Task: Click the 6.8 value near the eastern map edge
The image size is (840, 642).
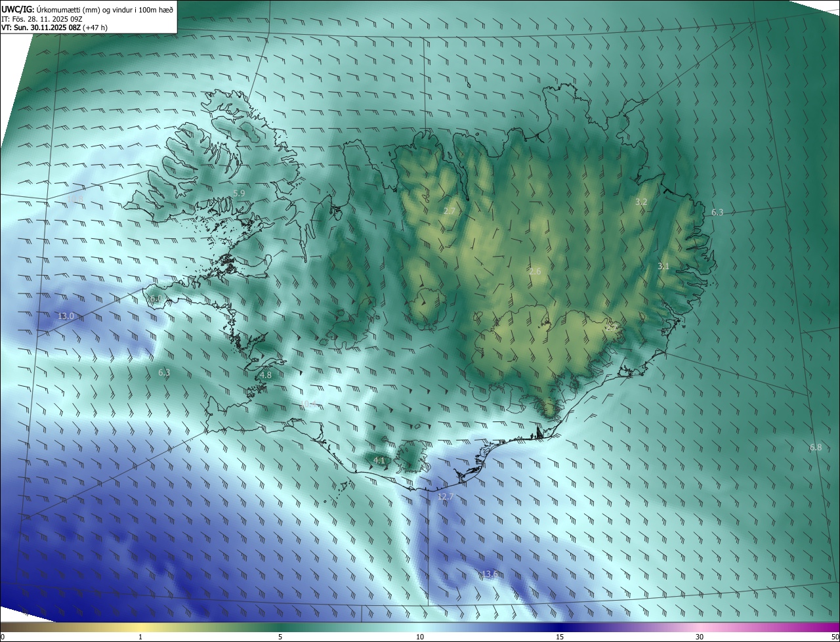Action: click(816, 448)
